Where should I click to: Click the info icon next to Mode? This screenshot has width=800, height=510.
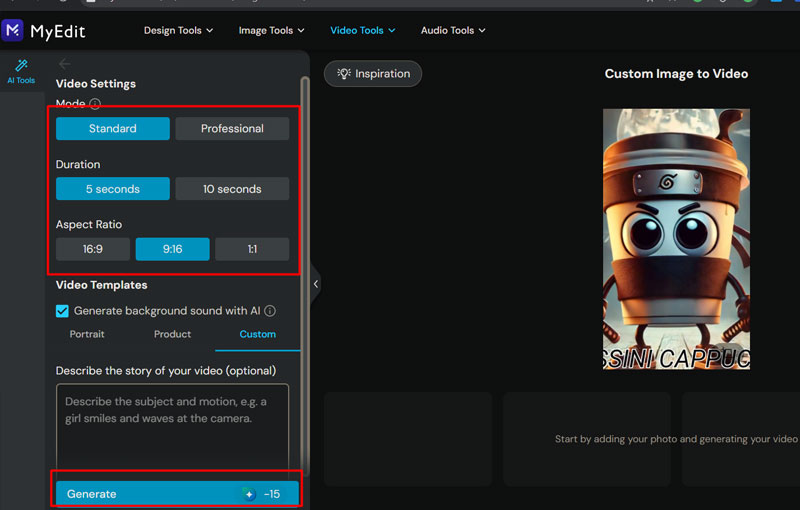click(95, 104)
